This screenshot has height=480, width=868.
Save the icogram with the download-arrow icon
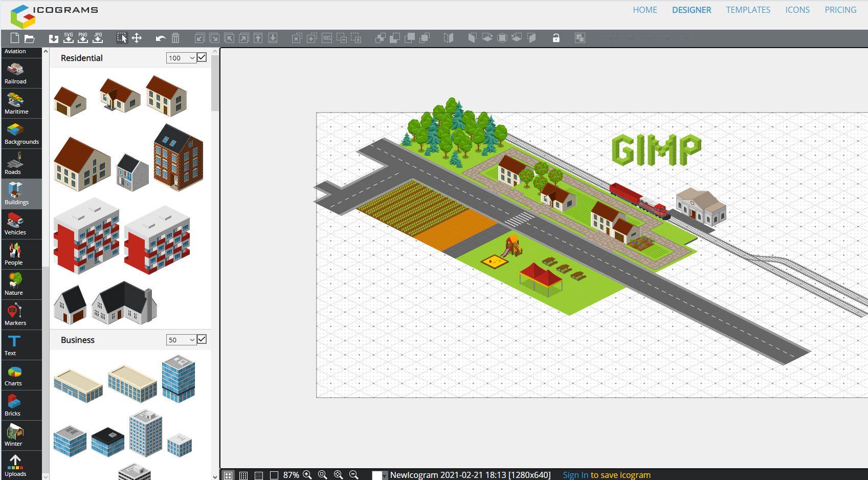coord(53,38)
